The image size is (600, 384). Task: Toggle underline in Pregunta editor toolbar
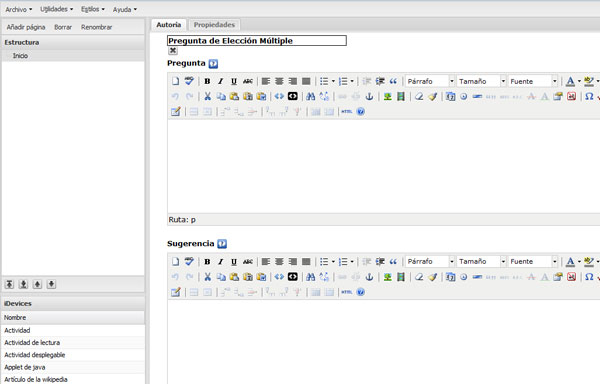click(x=234, y=81)
